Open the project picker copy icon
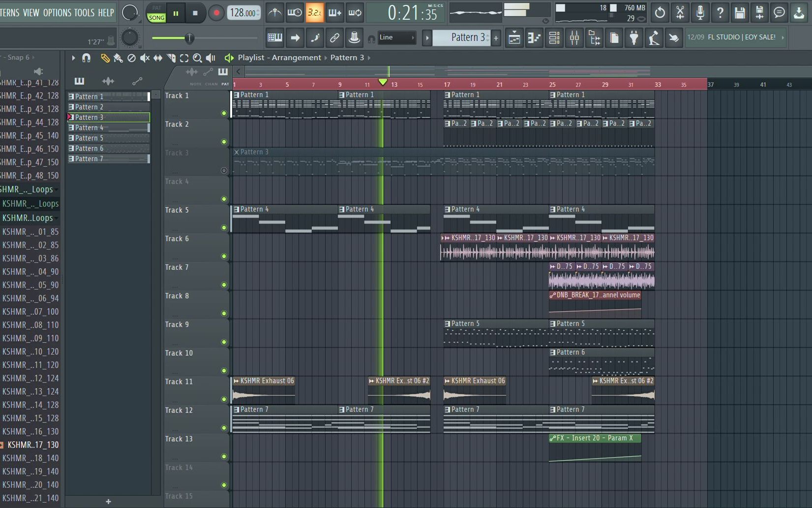The width and height of the screenshot is (812, 508). (x=614, y=38)
